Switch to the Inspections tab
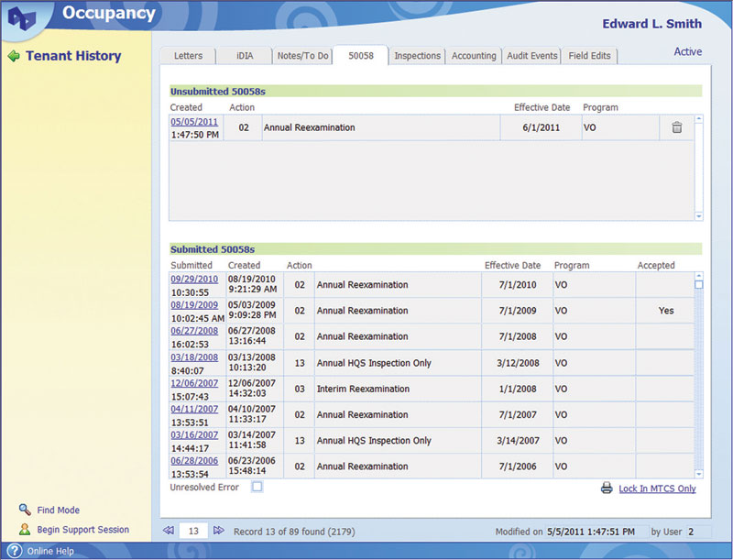This screenshot has height=560, width=733. tap(417, 56)
